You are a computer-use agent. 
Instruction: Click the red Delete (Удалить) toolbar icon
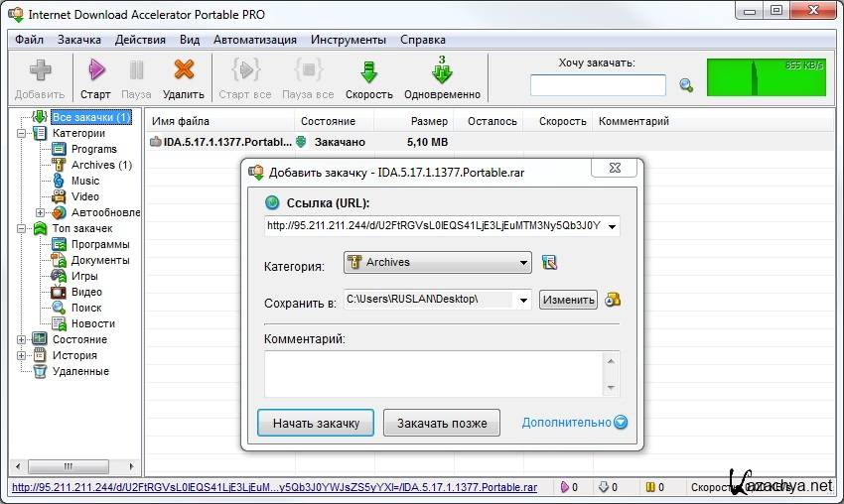[184, 71]
